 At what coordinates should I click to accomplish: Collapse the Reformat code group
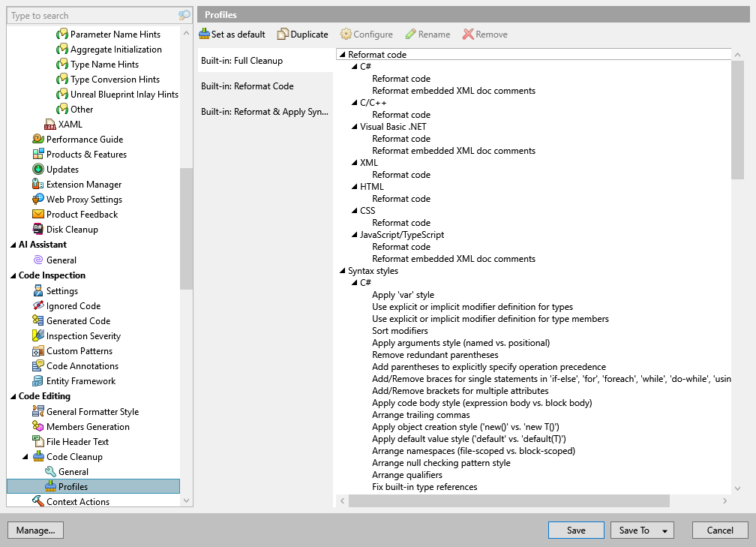tap(342, 55)
